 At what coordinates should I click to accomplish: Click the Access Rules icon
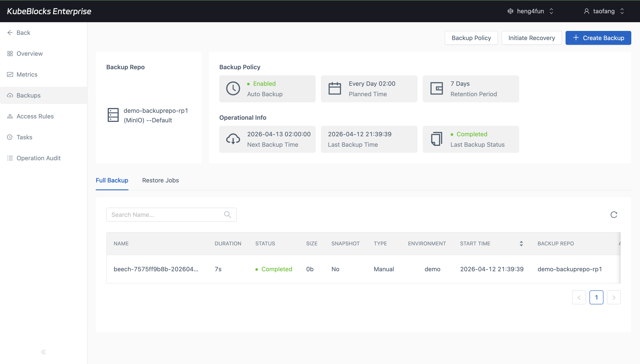[10, 116]
